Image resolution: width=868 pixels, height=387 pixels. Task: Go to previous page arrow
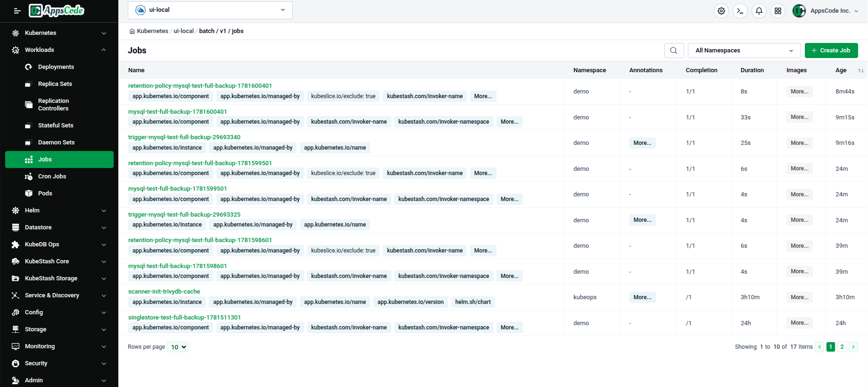click(819, 347)
